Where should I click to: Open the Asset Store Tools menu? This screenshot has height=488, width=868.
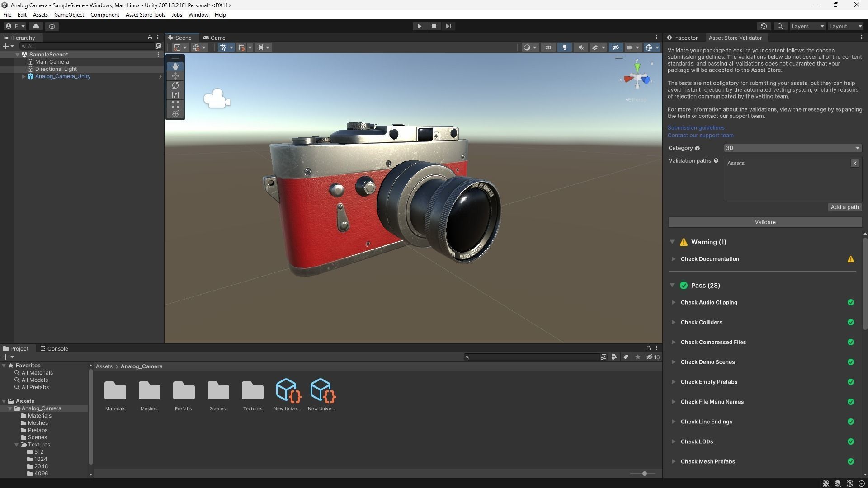145,15
